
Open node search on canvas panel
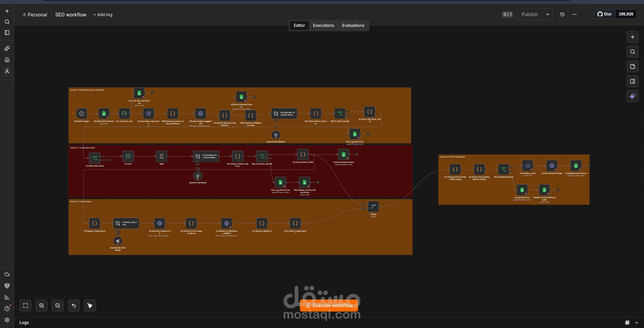632,52
